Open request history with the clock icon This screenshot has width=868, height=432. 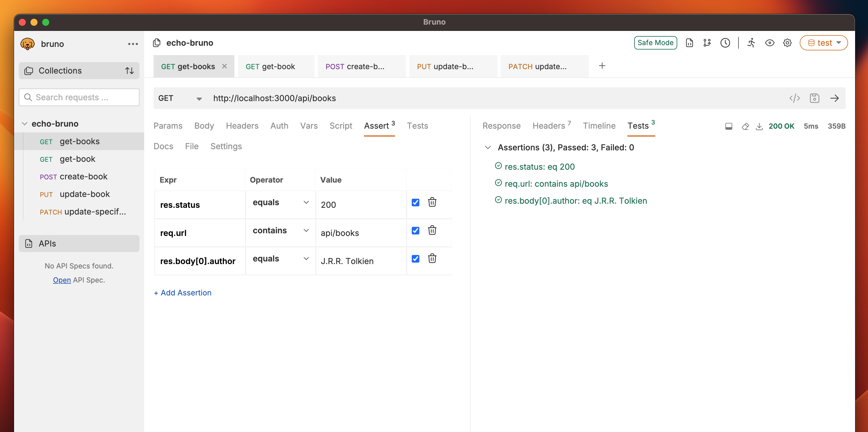click(725, 43)
